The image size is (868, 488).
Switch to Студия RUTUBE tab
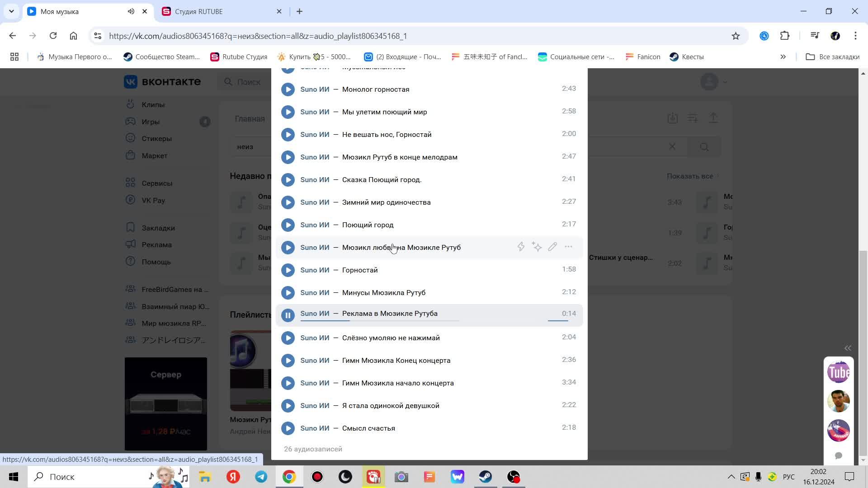click(222, 11)
